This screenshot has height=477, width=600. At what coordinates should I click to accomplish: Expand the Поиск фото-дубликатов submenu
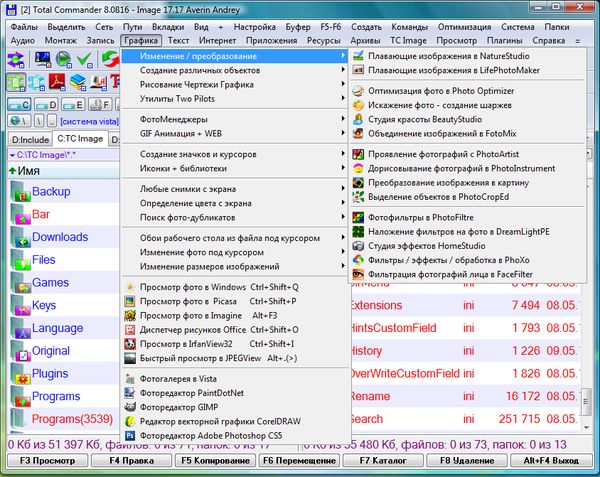coord(236,218)
